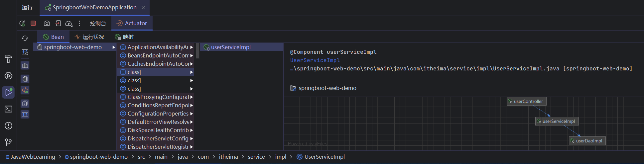This screenshot has width=644, height=164.
Task: Open the Problems tool window icon
Action: tap(8, 125)
